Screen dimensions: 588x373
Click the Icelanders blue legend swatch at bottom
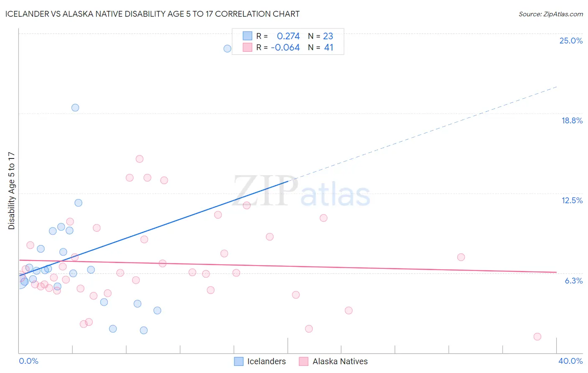pos(239,361)
